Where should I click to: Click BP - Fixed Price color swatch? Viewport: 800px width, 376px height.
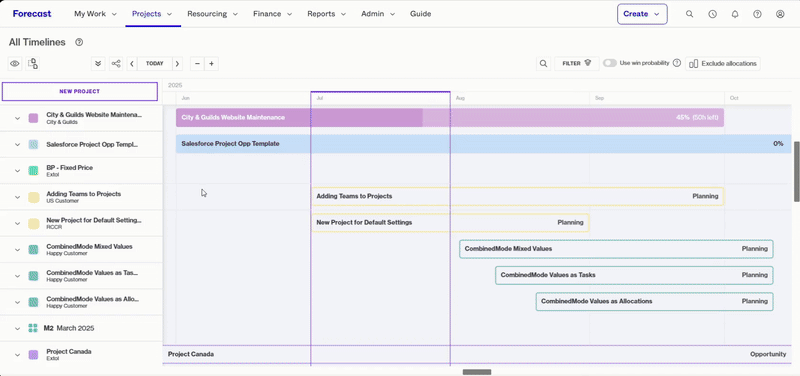click(33, 171)
